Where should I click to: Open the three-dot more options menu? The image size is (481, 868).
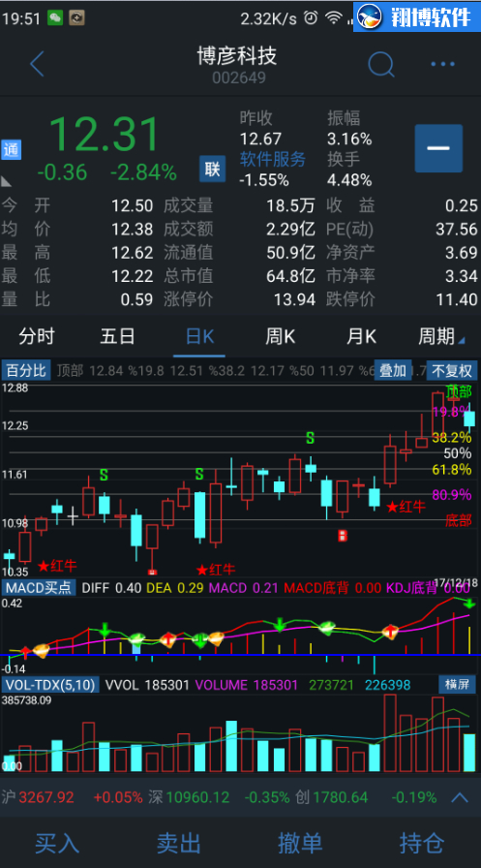(x=442, y=64)
